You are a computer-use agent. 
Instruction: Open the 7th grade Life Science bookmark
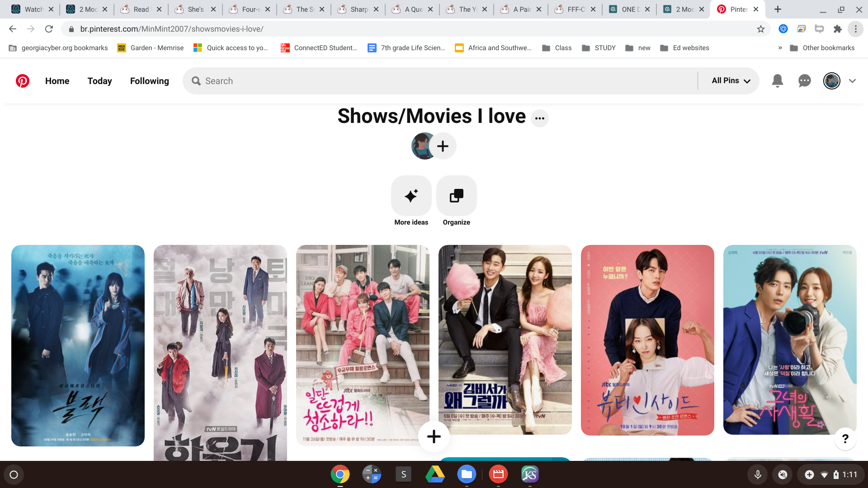406,48
